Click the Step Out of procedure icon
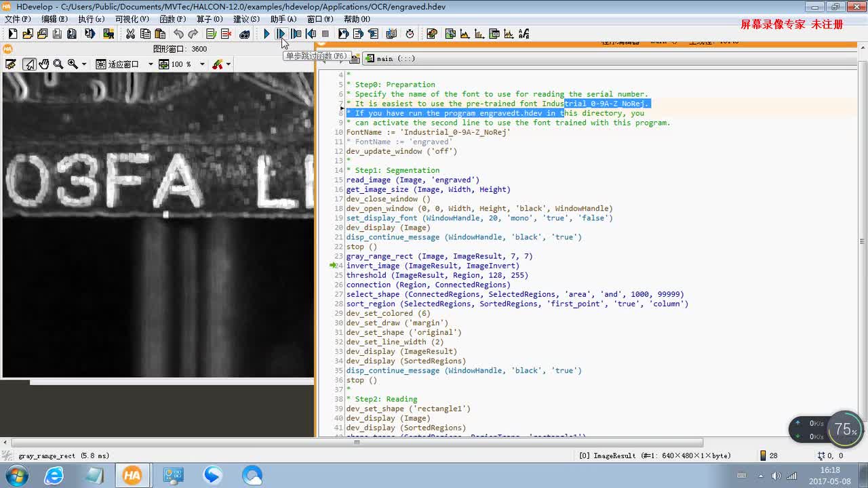 point(311,34)
